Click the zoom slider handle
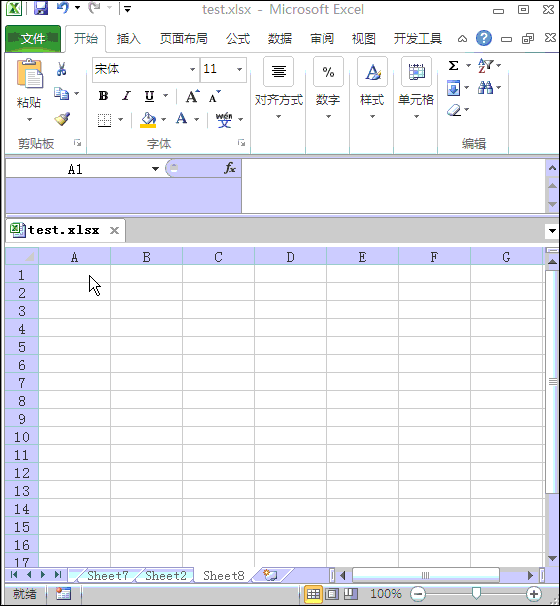Image resolution: width=560 pixels, height=606 pixels. (x=476, y=593)
